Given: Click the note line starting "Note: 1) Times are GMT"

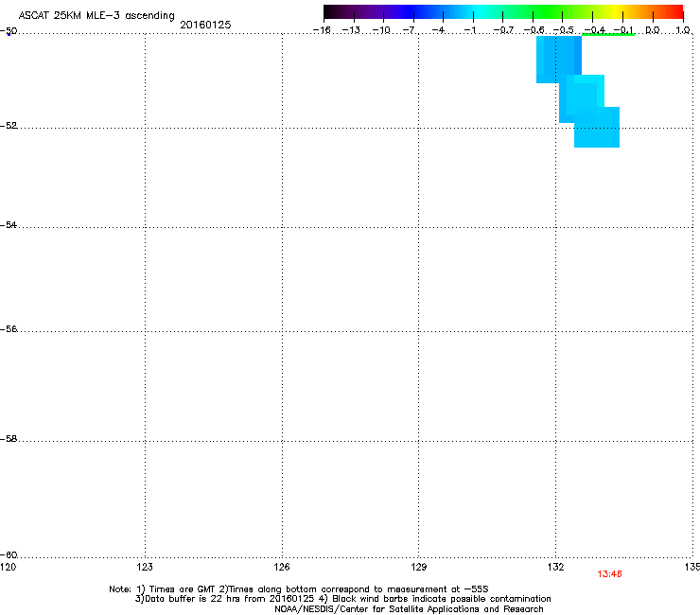Looking at the screenshot, I should coord(299,589).
